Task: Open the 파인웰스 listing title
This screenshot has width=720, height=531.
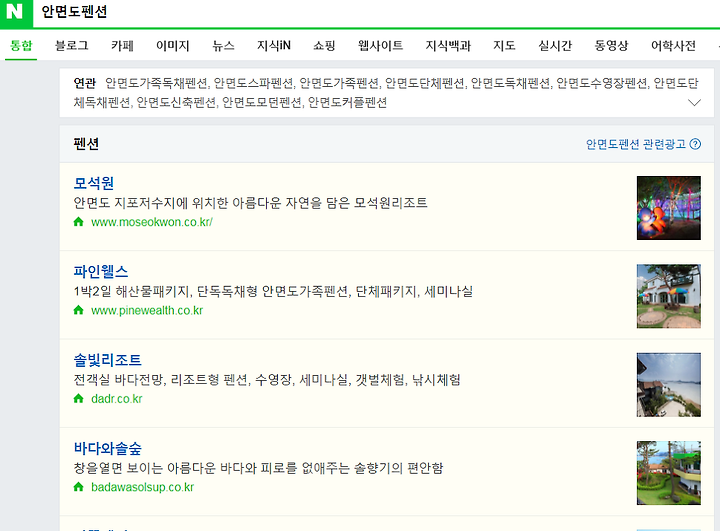Action: coord(101,271)
